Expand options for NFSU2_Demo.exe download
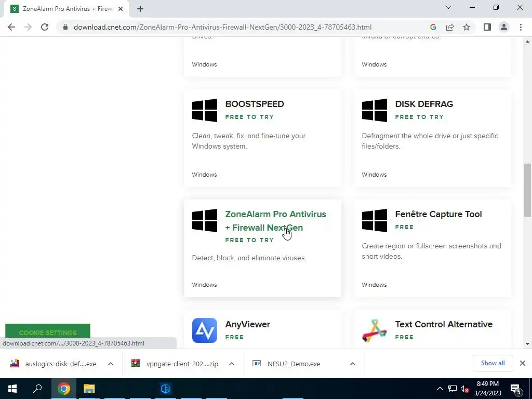Viewport: 532px width, 399px height. (353, 364)
